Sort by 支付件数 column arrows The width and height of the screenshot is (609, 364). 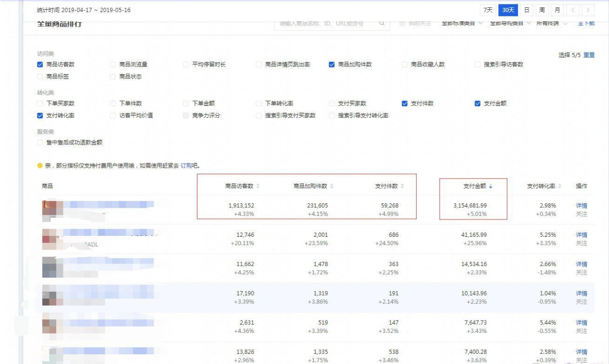click(403, 186)
